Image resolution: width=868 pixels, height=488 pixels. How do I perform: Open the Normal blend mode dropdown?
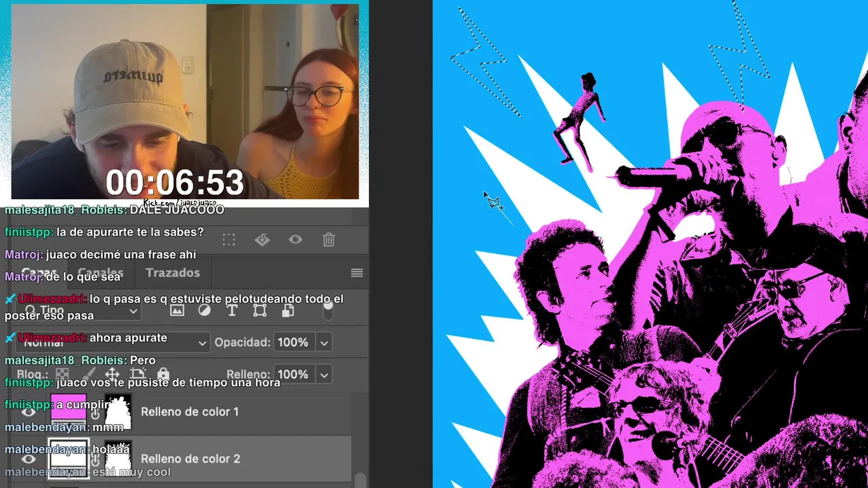click(x=112, y=343)
